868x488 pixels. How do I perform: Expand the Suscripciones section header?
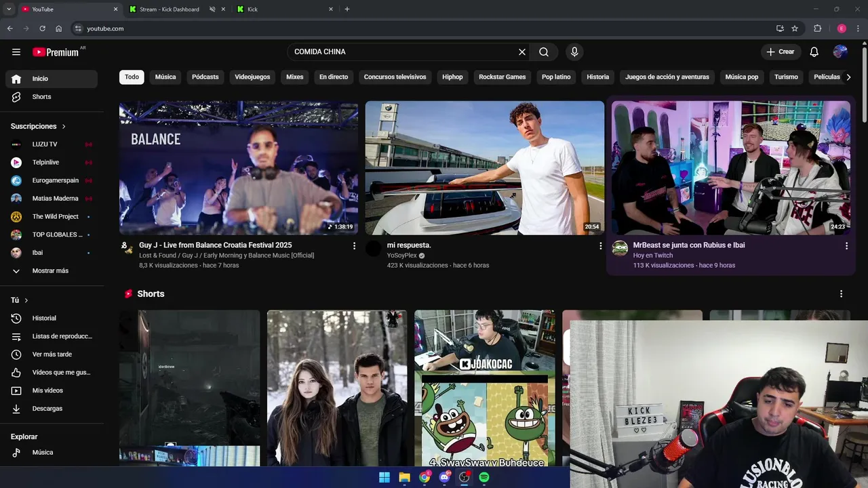click(x=39, y=127)
